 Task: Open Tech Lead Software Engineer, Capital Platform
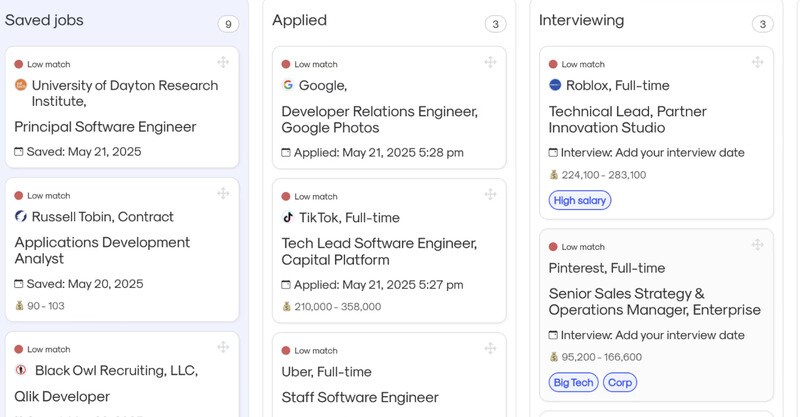coord(379,251)
